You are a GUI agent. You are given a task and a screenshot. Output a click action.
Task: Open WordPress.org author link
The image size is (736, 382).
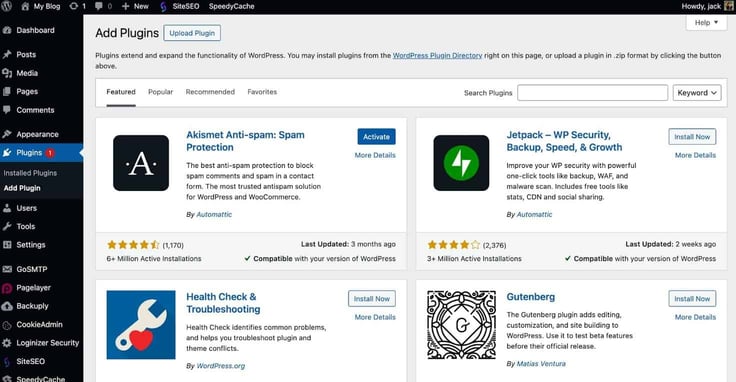pos(221,366)
